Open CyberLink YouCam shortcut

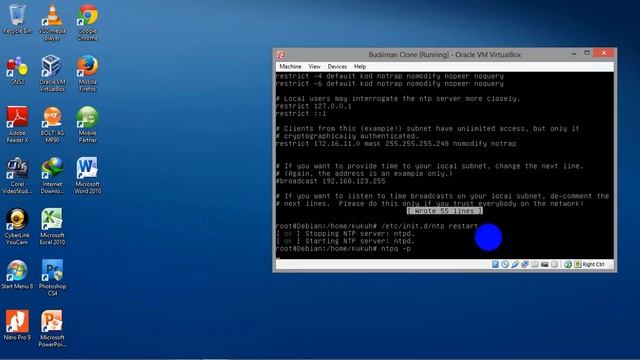click(x=17, y=227)
